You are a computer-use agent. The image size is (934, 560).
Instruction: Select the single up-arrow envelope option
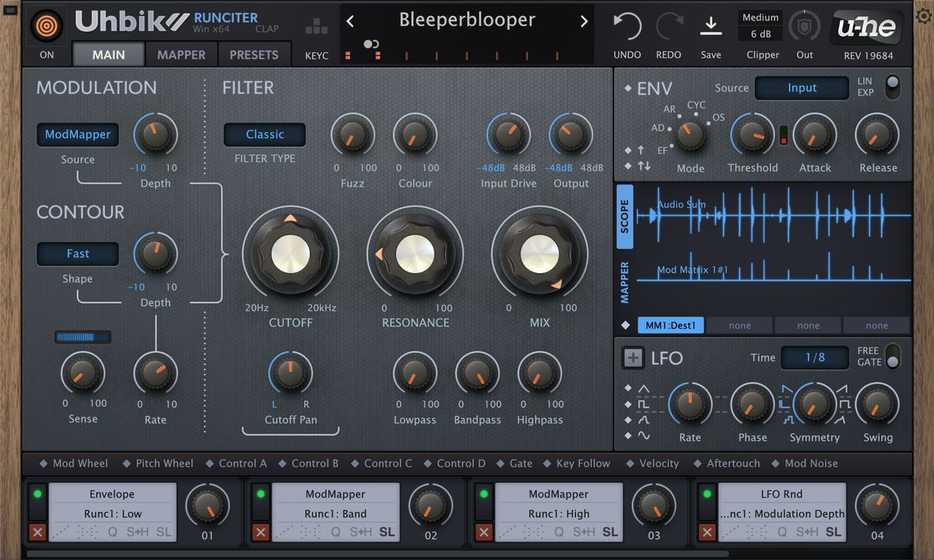pos(641,149)
